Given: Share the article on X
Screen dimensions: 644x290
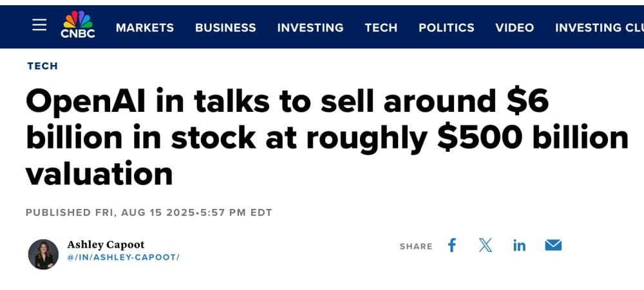Looking at the screenshot, I should click(486, 245).
